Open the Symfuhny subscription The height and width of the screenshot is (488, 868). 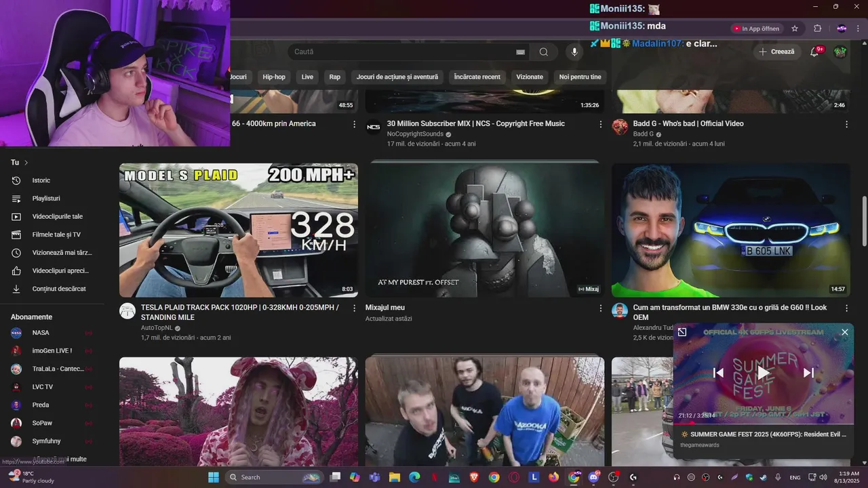tap(53, 441)
